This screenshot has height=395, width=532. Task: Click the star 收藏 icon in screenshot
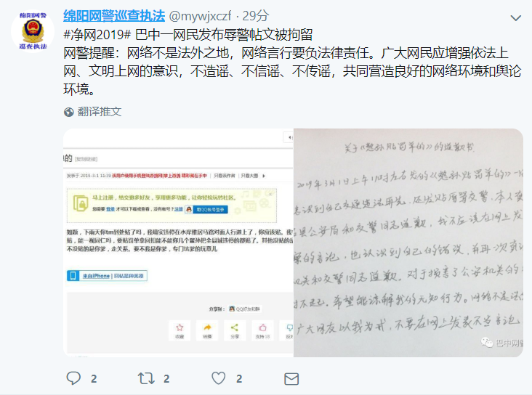coord(180,330)
